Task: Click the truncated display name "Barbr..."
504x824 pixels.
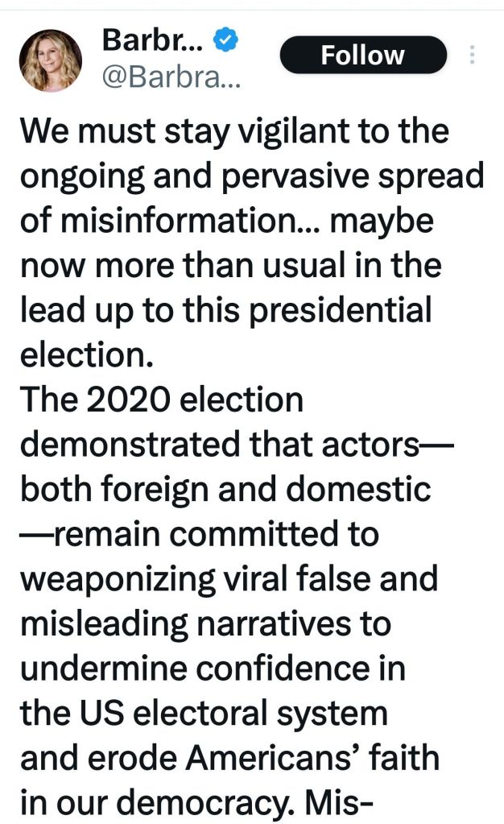Action: (x=151, y=39)
